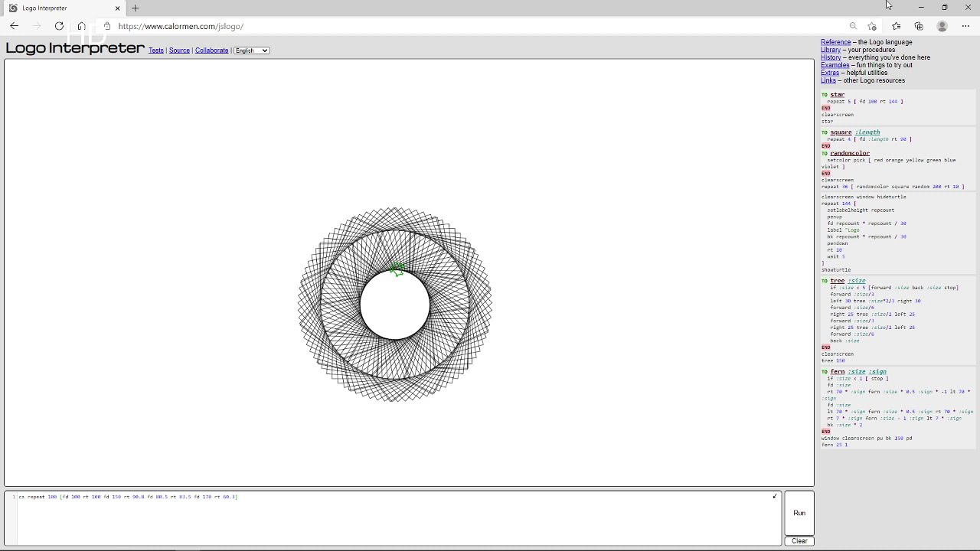Image resolution: width=980 pixels, height=551 pixels.
Task: Switch to the Reference panel
Action: [835, 42]
